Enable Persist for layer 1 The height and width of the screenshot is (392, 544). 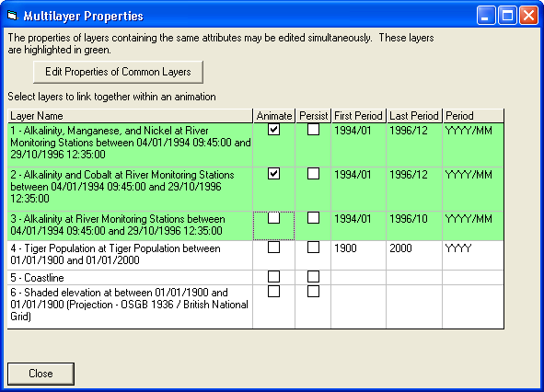(313, 130)
